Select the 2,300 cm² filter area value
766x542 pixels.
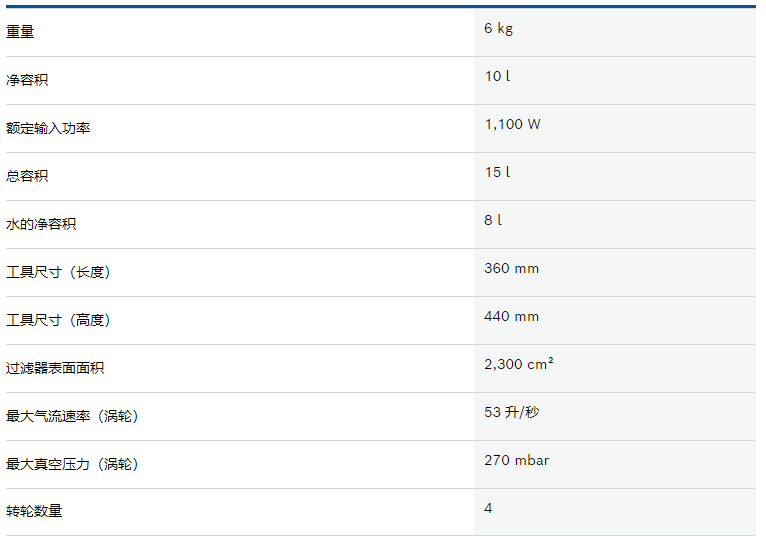(519, 364)
